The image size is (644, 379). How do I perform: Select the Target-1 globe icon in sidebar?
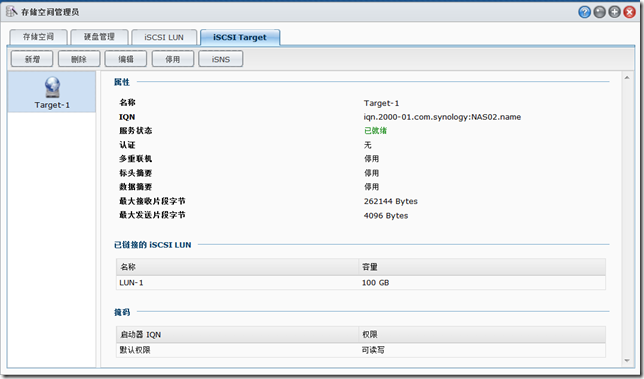click(x=52, y=87)
